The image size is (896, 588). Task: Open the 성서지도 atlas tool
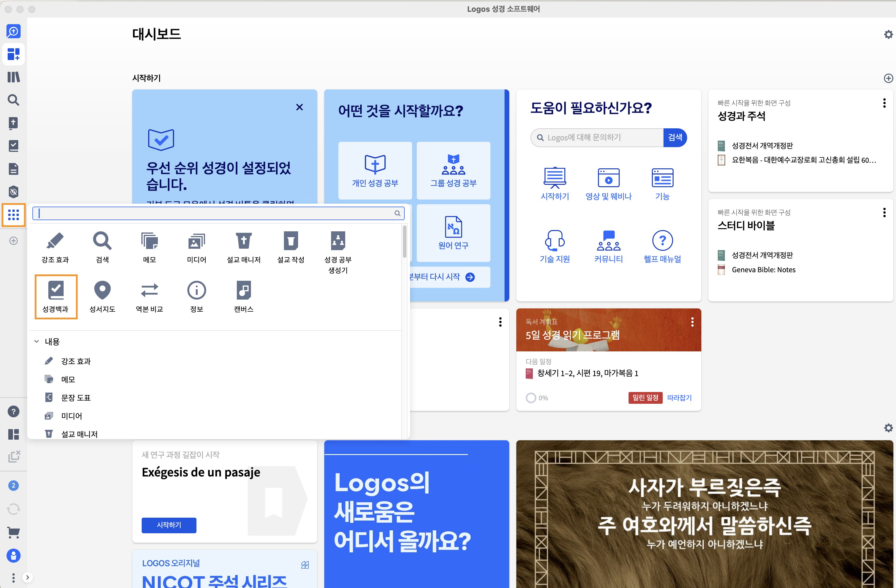[x=103, y=297]
